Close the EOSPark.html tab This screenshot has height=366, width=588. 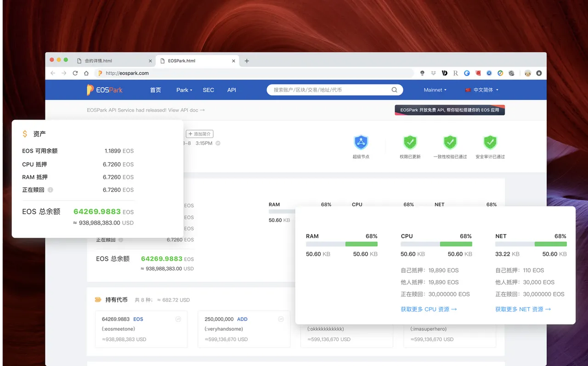pos(233,61)
